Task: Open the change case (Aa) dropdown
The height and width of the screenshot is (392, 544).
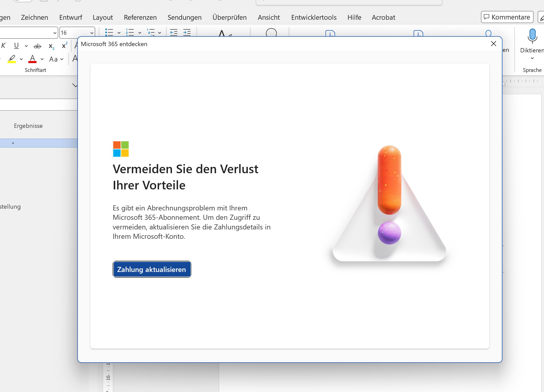Action: click(x=62, y=59)
